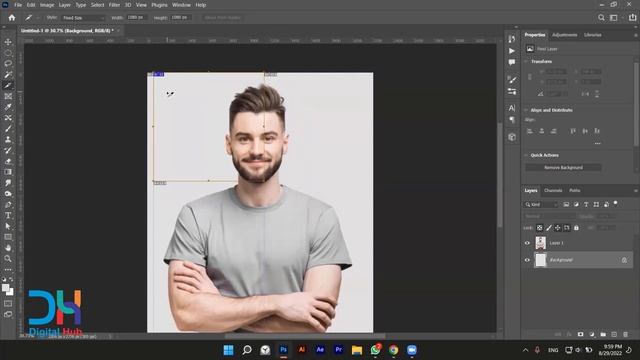Click the Width input field

click(136, 18)
